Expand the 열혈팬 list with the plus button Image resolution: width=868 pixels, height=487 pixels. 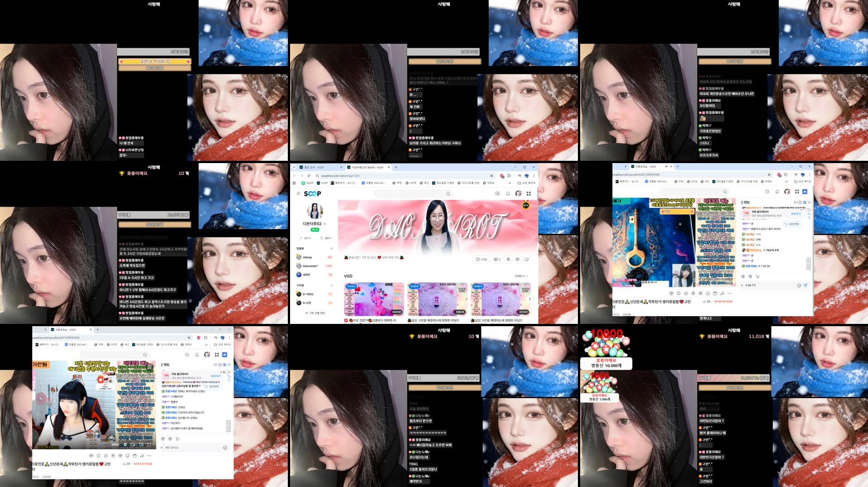(x=331, y=248)
